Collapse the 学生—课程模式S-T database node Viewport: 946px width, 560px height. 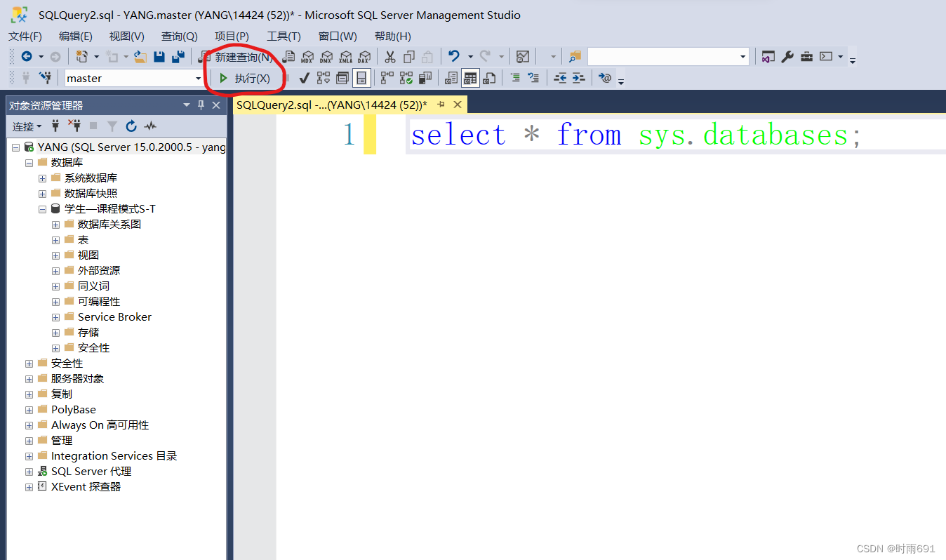[42, 209]
